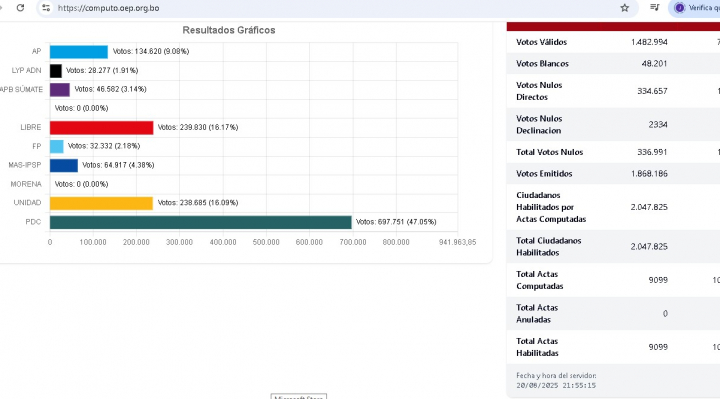Image resolution: width=720 pixels, height=399 pixels.
Task: Open the site information icon in address bar
Action: pos(46,8)
